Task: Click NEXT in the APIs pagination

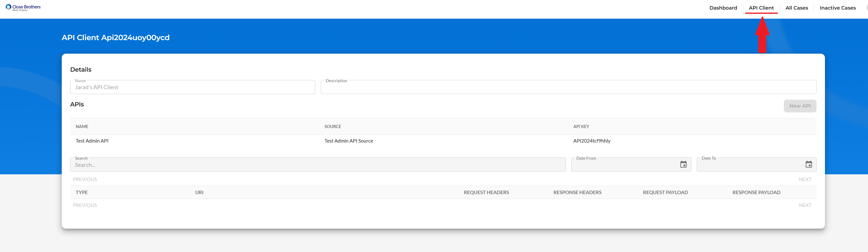Action: 805,179
